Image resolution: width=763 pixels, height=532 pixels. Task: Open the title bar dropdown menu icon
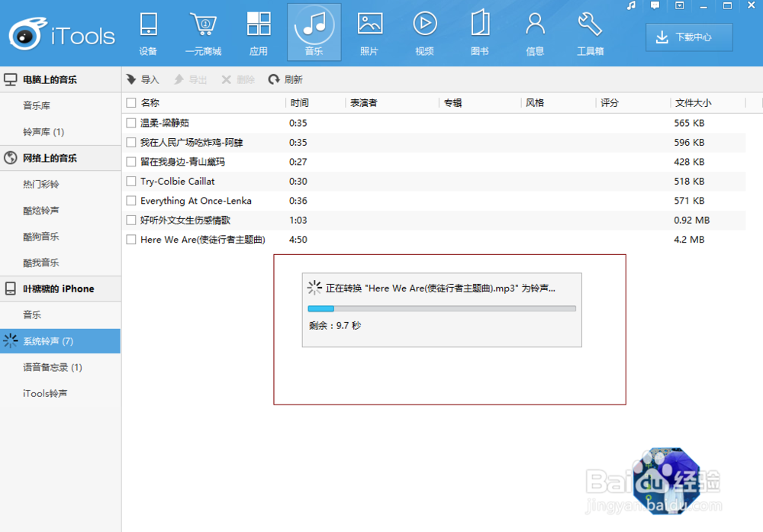(x=679, y=6)
